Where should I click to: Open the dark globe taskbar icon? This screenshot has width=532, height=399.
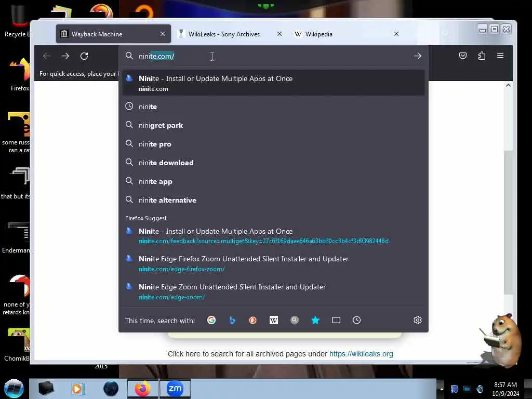111,389
